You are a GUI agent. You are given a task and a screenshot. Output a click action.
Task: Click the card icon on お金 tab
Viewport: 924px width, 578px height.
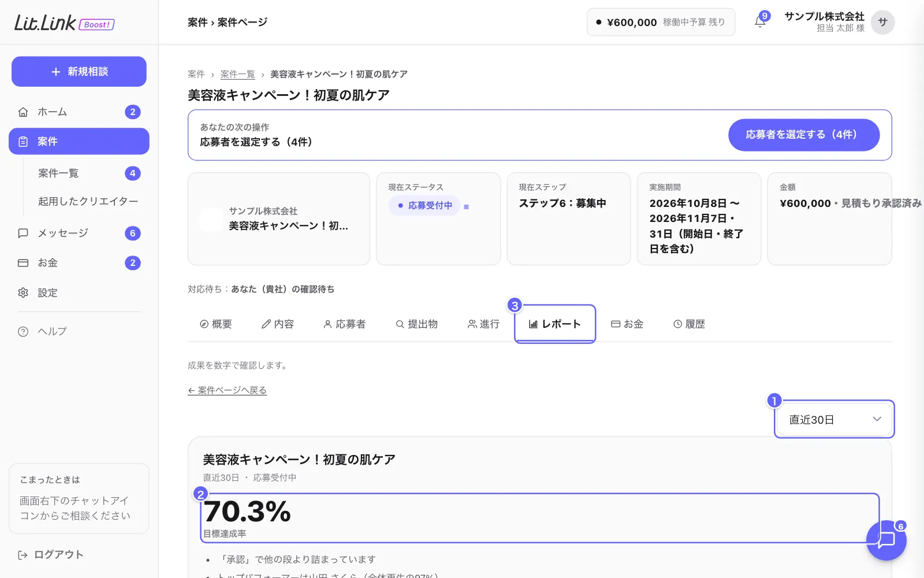pos(616,324)
